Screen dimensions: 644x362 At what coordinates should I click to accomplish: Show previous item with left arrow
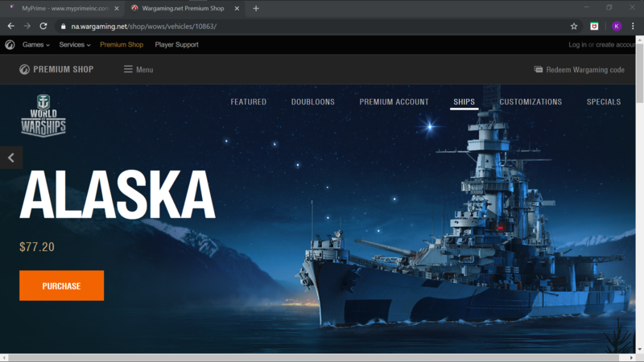pos(11,158)
